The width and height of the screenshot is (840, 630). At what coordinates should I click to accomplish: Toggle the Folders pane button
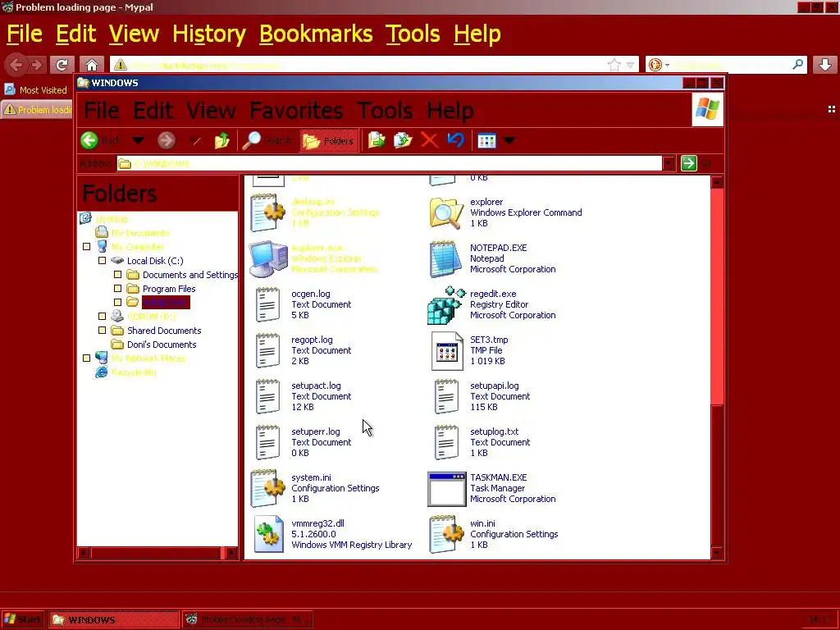(x=328, y=141)
